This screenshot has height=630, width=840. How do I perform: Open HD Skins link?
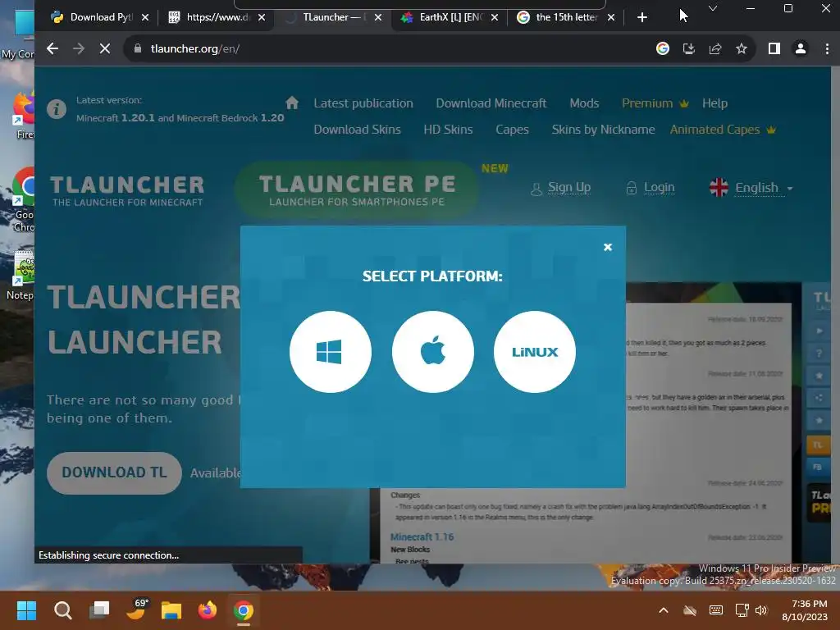point(448,130)
